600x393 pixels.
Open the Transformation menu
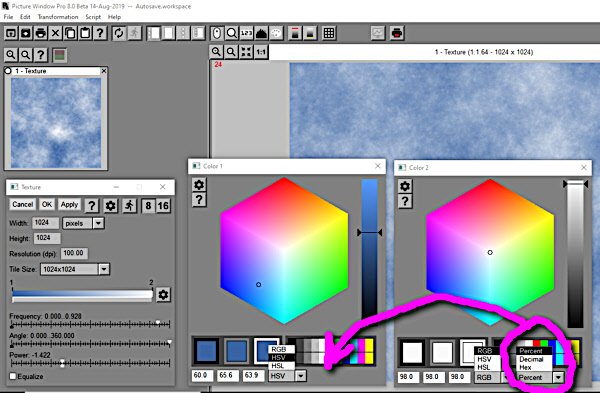tap(58, 17)
